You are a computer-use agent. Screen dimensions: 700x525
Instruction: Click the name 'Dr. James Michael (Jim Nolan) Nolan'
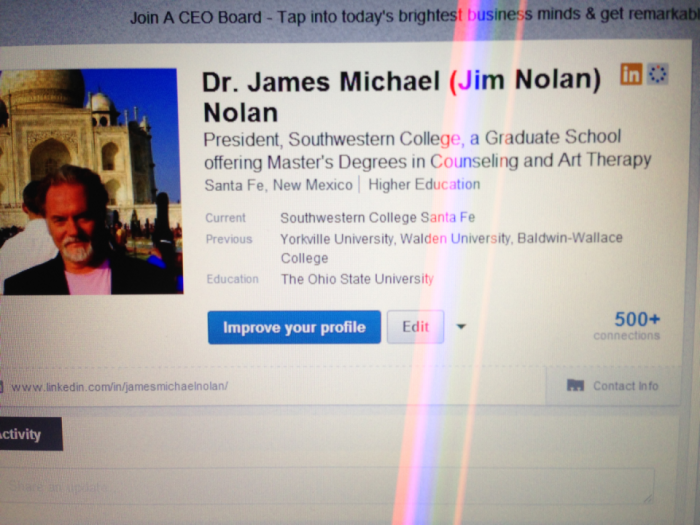click(x=401, y=96)
